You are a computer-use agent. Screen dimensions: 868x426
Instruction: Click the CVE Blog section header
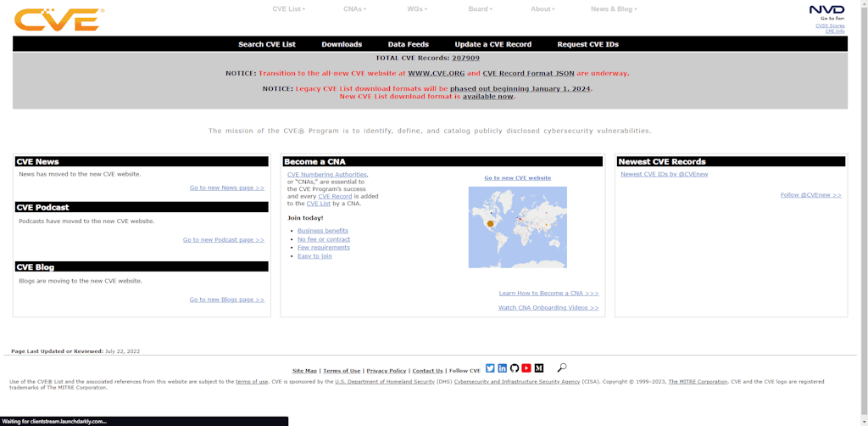click(x=142, y=266)
